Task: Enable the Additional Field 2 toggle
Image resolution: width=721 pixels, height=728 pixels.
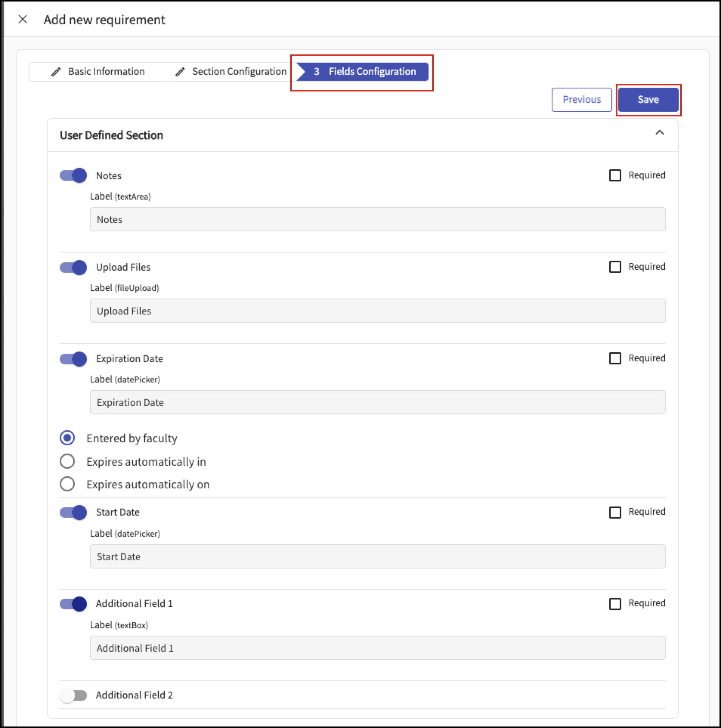Action: coord(73,695)
